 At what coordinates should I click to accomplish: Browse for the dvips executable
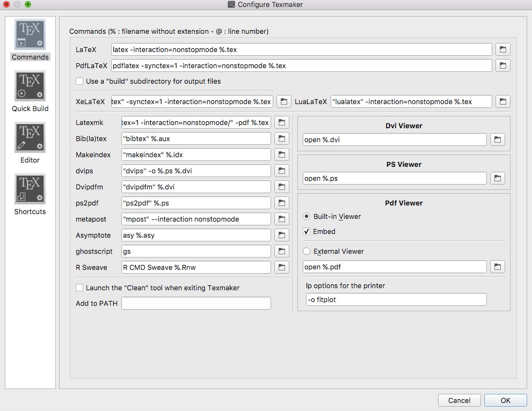pyautogui.click(x=282, y=171)
